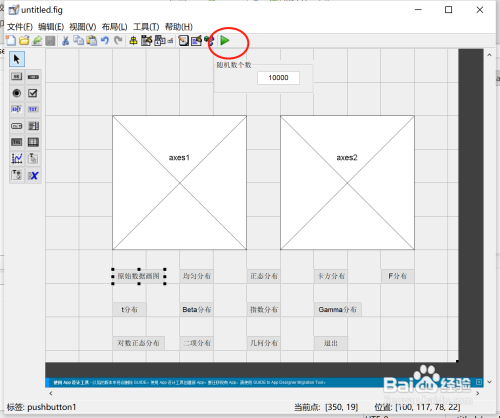Paste using the clipboard toolbar icon
This screenshot has width=500, height=418.
click(92, 40)
